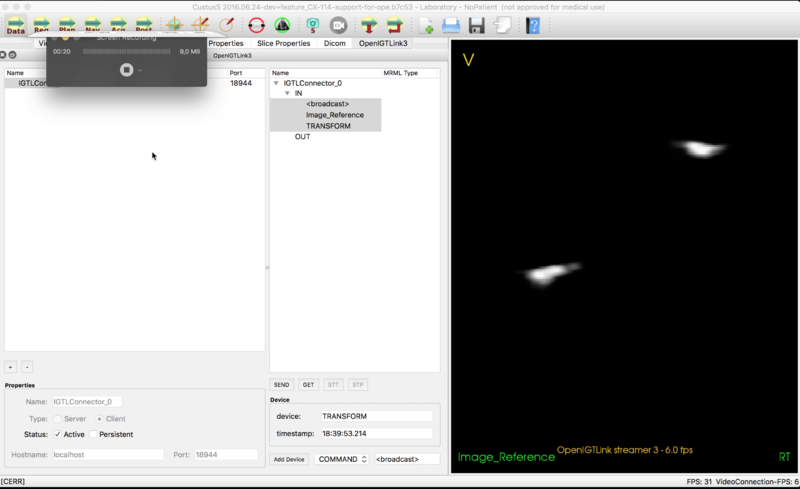Collapse the IGTLConnector_0 tree node
This screenshot has width=800, height=489.
click(x=276, y=83)
